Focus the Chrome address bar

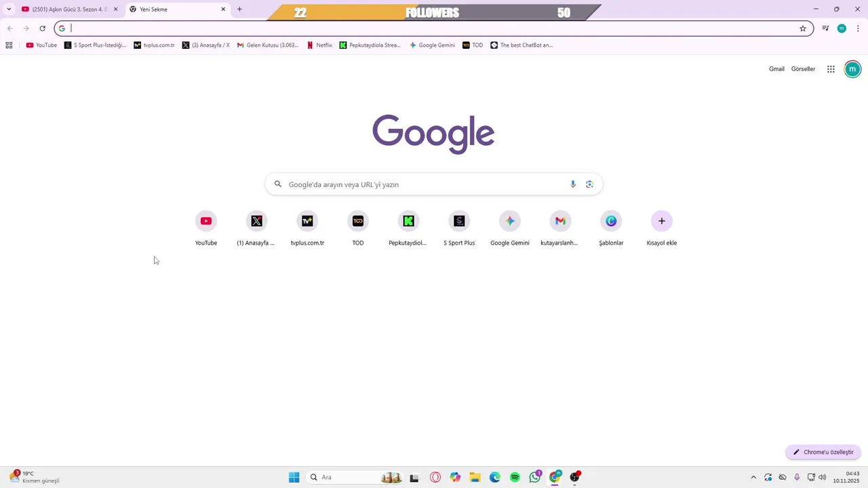(434, 28)
